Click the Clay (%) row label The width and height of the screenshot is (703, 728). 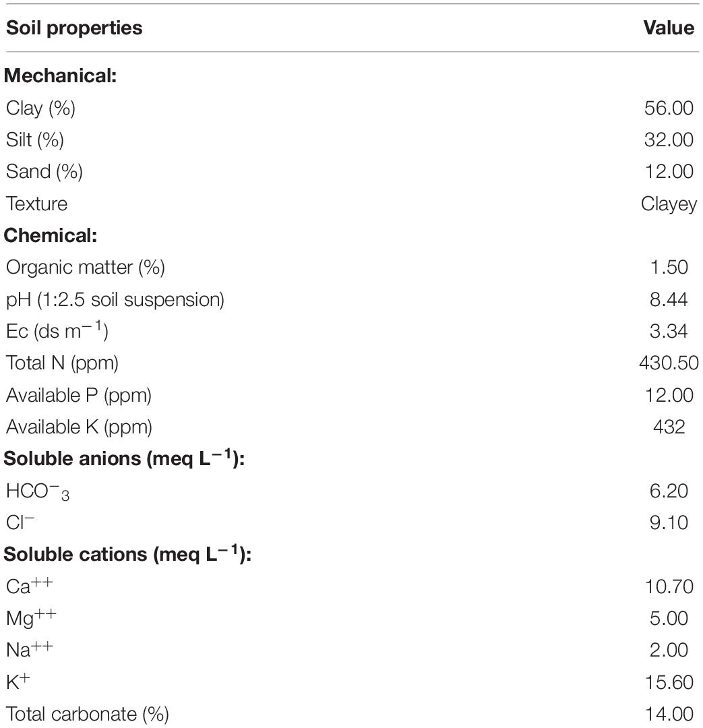41,109
